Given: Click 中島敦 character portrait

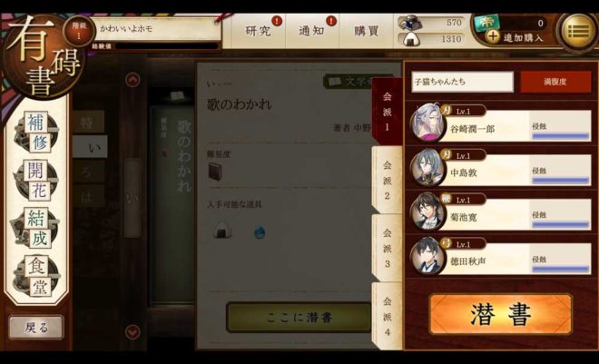Looking at the screenshot, I should coord(427,167).
